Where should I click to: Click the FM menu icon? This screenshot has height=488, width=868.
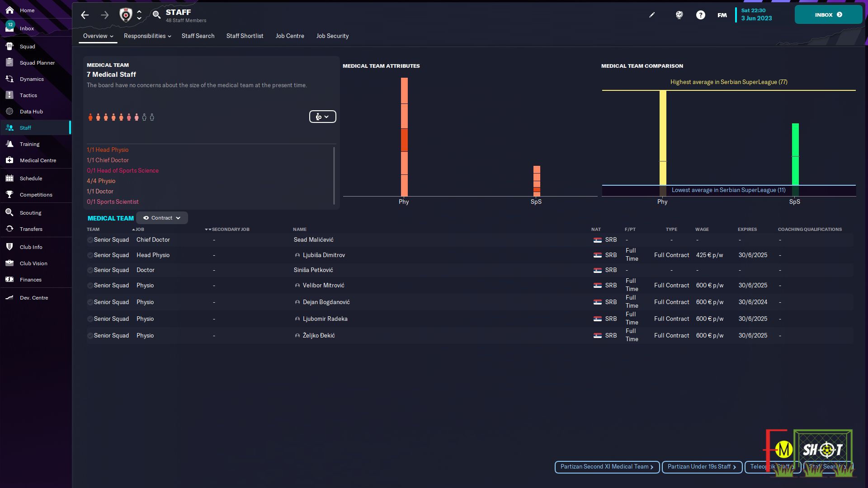722,15
